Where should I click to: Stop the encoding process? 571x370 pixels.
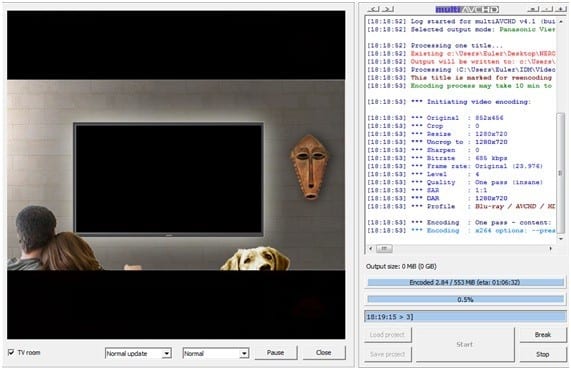[x=543, y=354]
